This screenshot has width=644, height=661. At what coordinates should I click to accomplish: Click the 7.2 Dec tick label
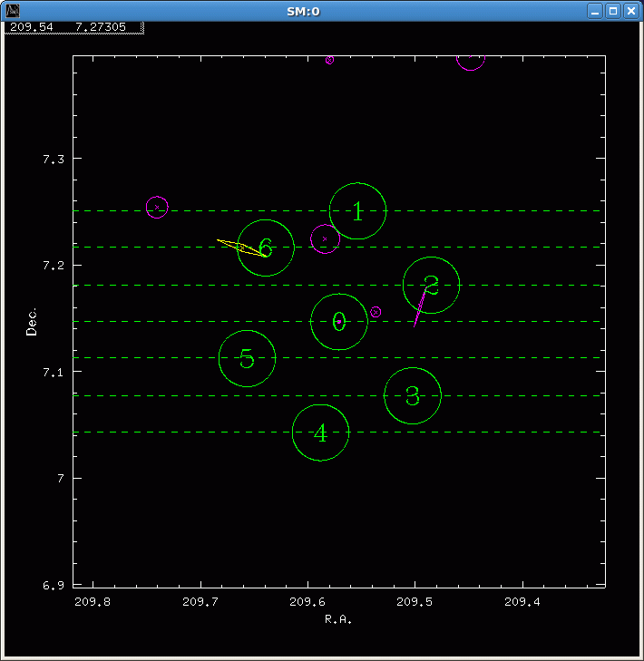tap(54, 266)
